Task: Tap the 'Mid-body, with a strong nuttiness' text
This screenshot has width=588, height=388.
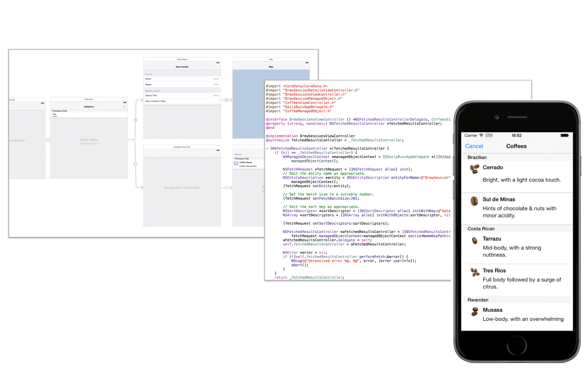Action: (512, 251)
